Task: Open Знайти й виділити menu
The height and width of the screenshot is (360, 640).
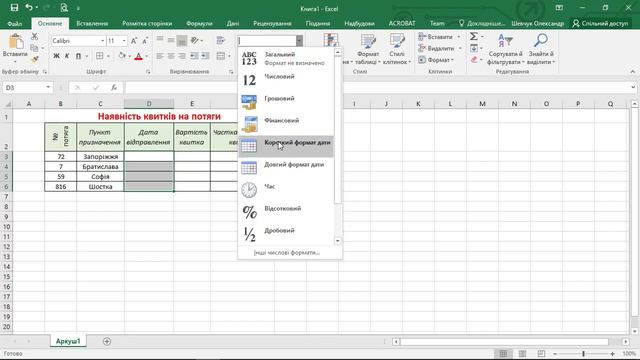Action: pos(541,49)
